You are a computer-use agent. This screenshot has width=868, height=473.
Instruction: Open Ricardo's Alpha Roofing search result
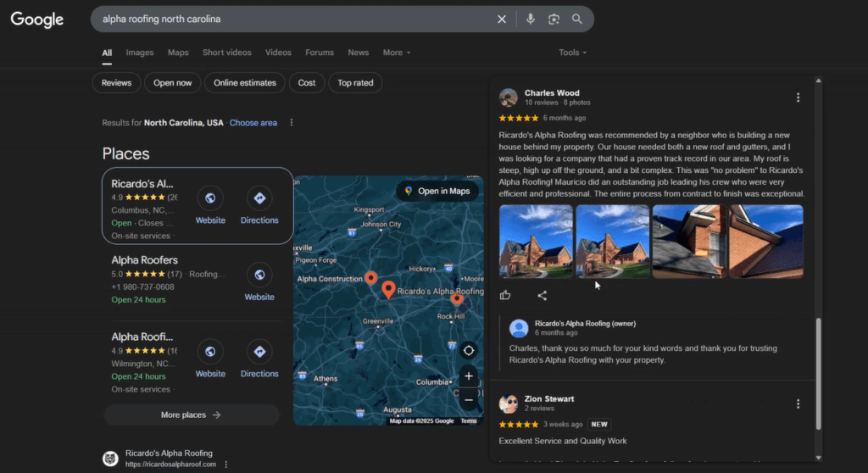169,453
